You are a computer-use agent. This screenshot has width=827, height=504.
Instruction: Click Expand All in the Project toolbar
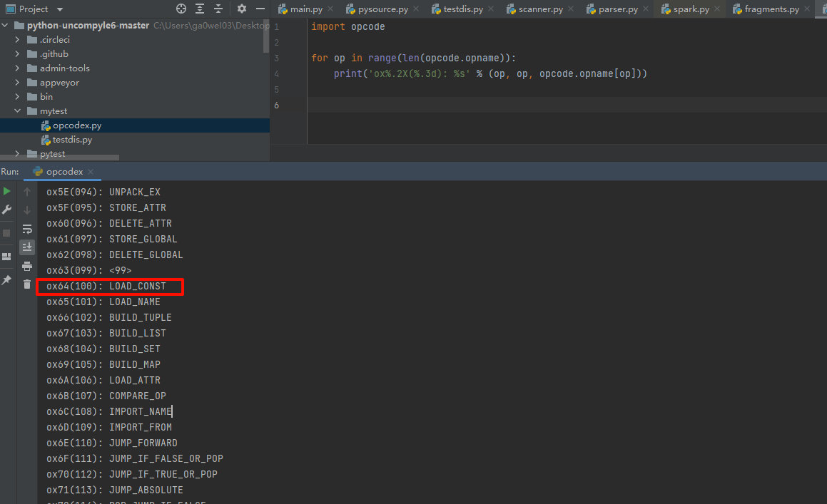pos(200,9)
